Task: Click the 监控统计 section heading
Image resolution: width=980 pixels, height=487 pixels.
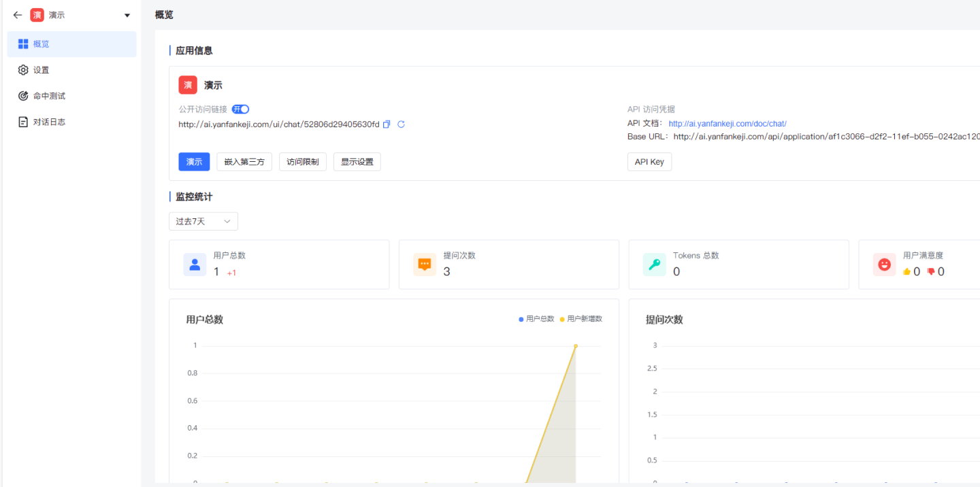Action: click(x=194, y=197)
